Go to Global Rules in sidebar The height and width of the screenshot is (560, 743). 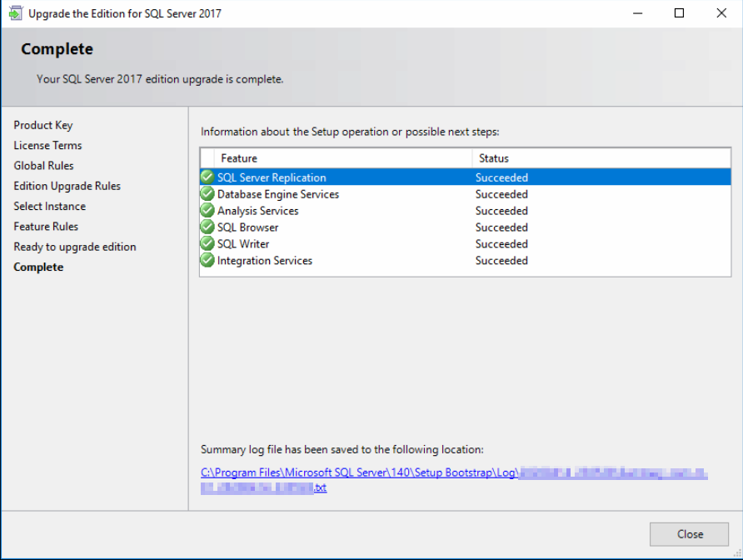pos(43,166)
